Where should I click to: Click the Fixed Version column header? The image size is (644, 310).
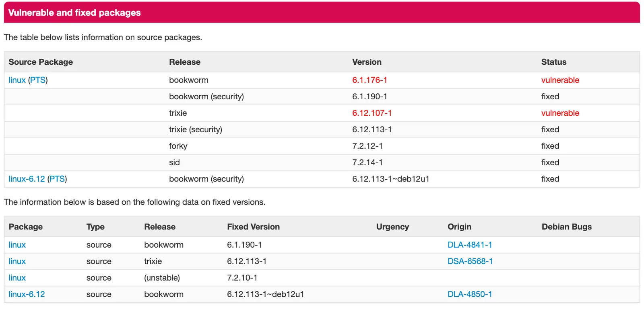[x=253, y=227]
